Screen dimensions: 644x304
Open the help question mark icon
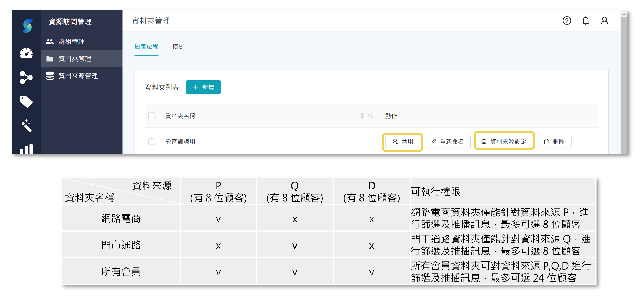point(567,21)
